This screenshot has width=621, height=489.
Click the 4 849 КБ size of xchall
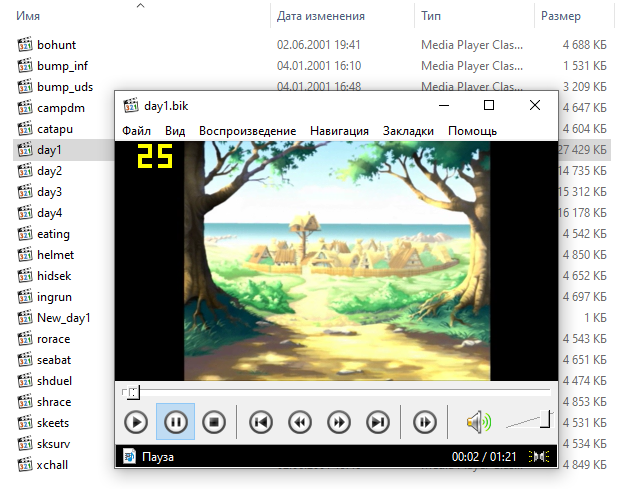point(585,464)
